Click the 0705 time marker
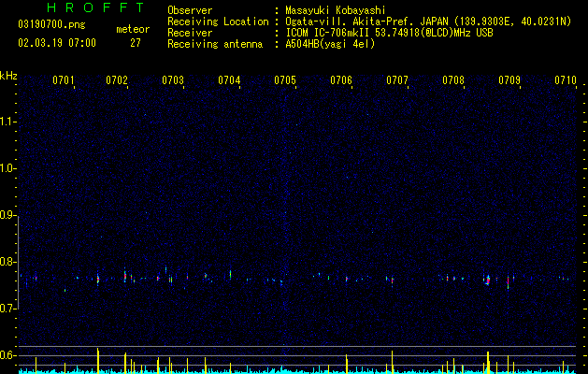The width and height of the screenshot is (588, 374). click(x=285, y=80)
